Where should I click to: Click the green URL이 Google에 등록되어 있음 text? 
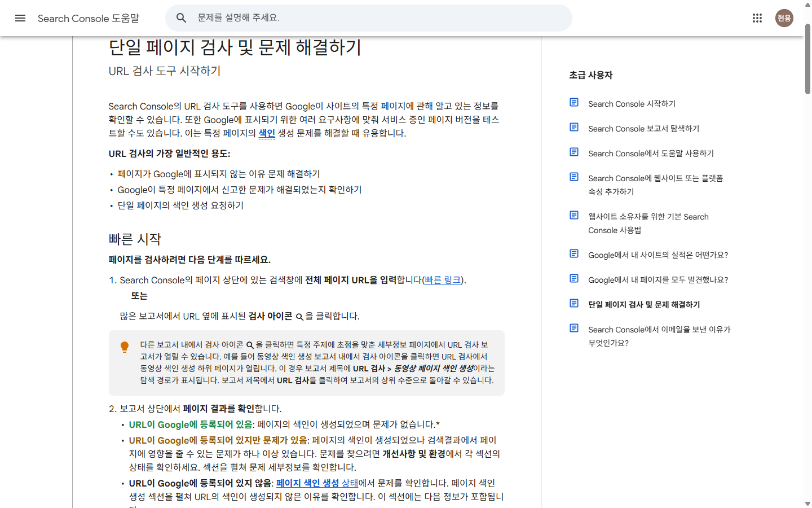click(x=191, y=424)
